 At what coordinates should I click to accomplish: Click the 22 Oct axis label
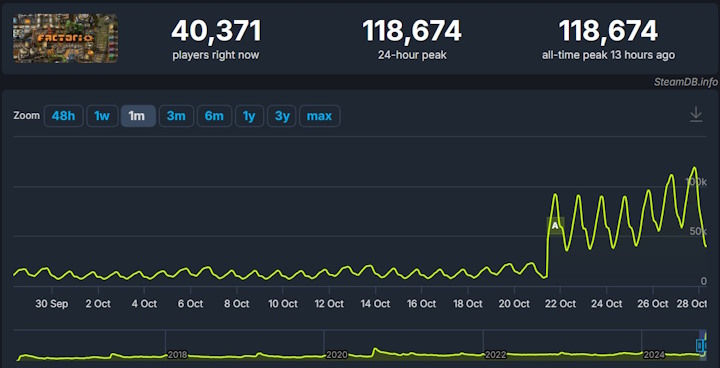[x=560, y=304]
